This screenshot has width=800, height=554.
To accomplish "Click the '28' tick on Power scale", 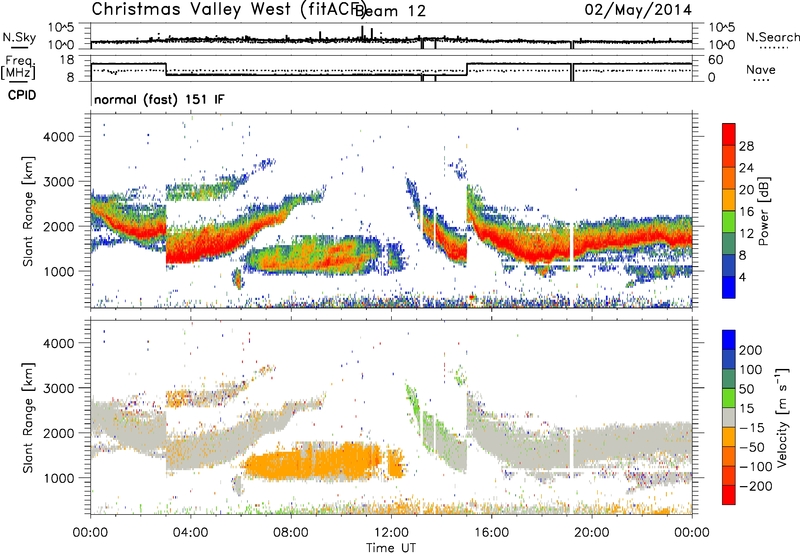I will click(746, 146).
